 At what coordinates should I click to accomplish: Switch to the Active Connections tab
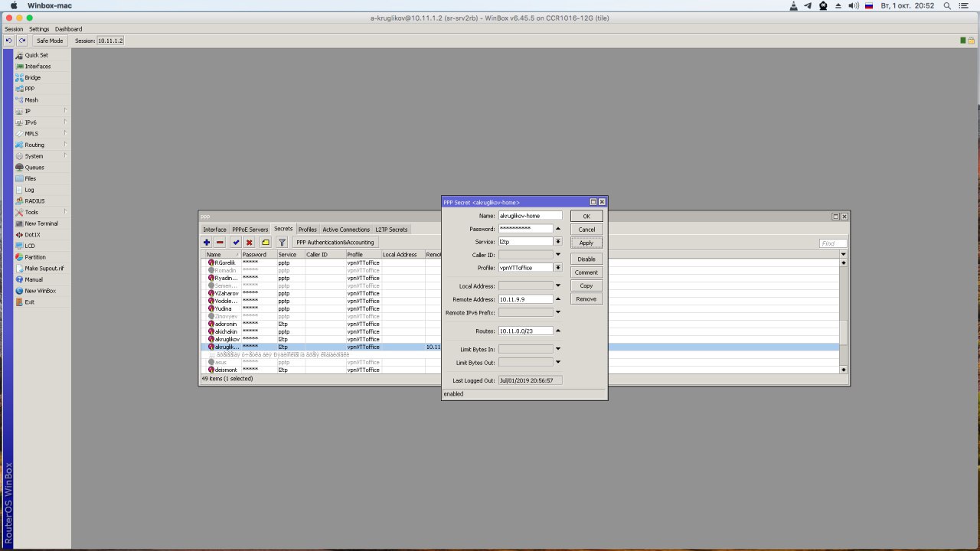(345, 230)
